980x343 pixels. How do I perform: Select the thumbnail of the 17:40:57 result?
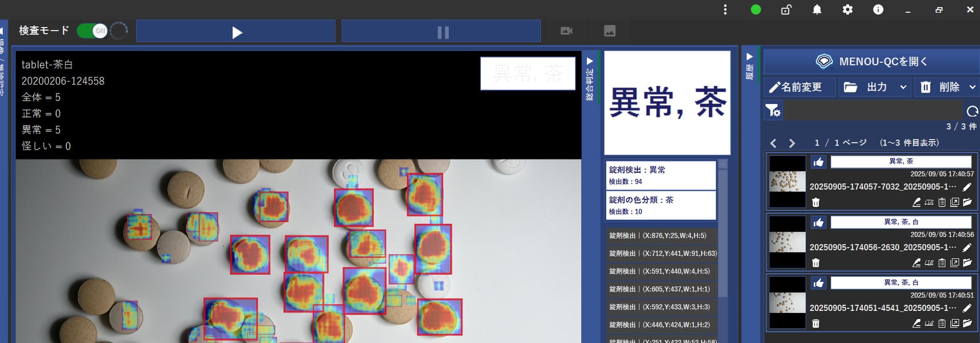787,182
